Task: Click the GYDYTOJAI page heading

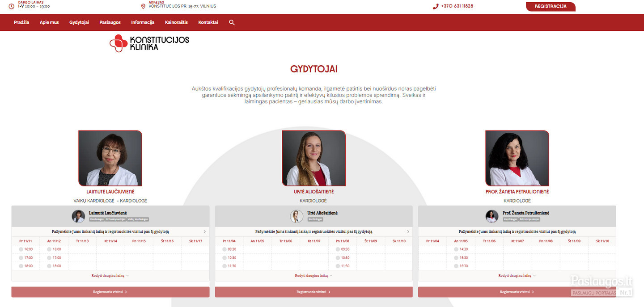Action: point(314,69)
